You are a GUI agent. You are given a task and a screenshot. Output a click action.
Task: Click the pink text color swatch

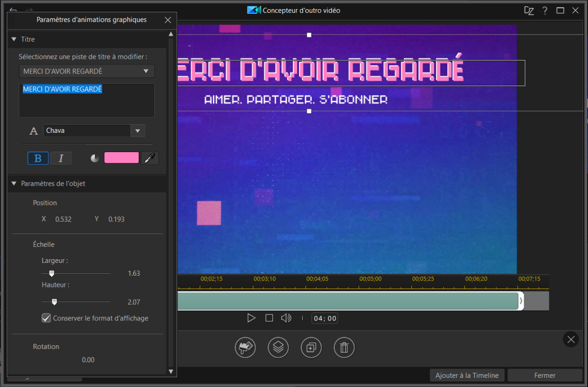pos(121,157)
